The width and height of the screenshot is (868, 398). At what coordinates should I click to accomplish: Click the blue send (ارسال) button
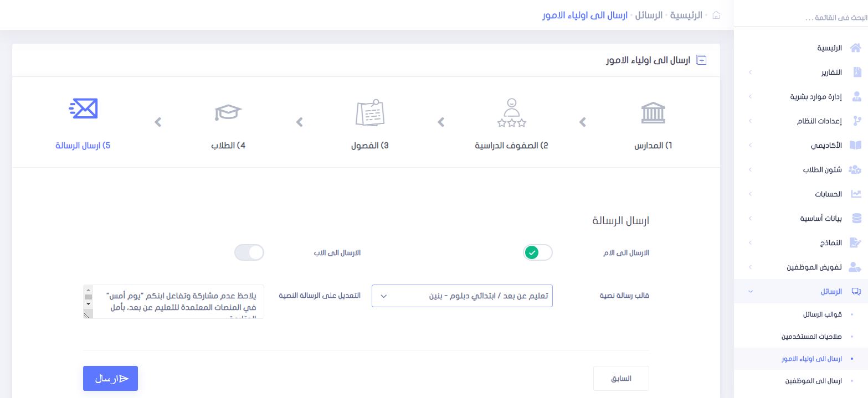coord(110,379)
